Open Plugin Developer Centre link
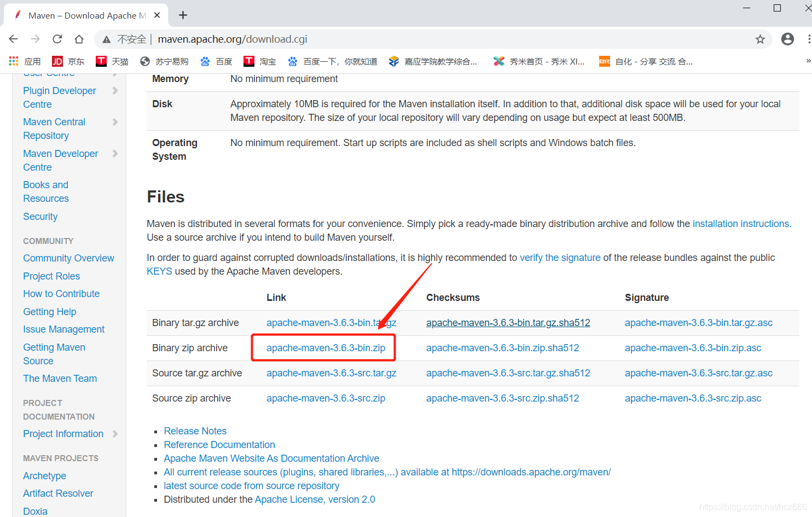Viewport: 812px width, 517px height. [x=60, y=97]
